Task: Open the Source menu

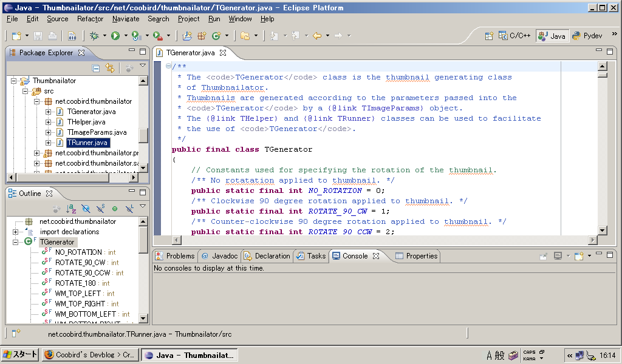Action: tap(58, 19)
